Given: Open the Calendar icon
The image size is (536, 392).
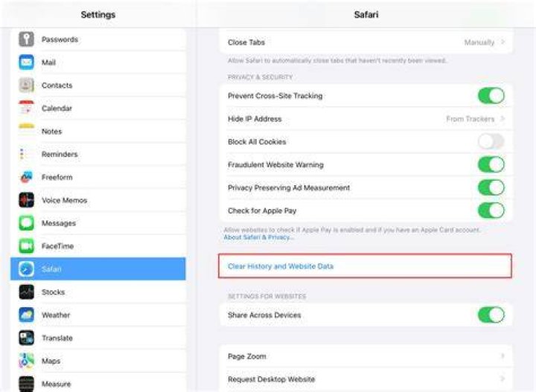Looking at the screenshot, I should (26, 108).
